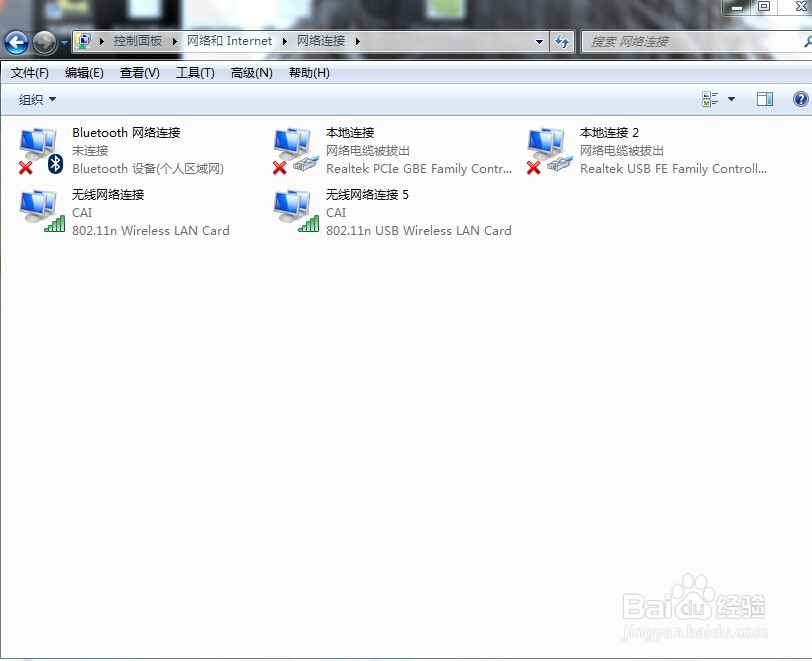Click 802.11n USB Wireless LAN Card text
The height and width of the screenshot is (661, 812).
[418, 231]
